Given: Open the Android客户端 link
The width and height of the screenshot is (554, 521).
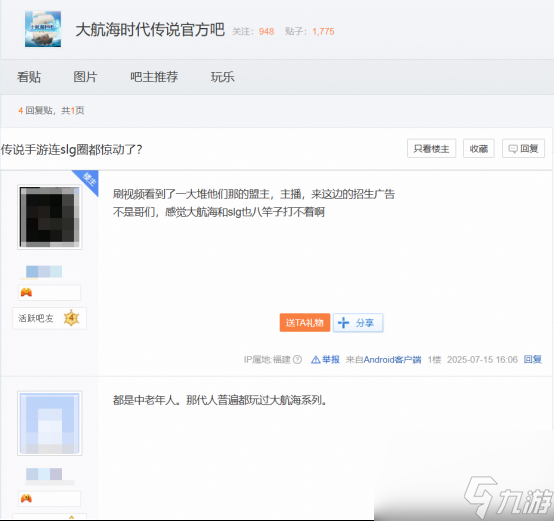Looking at the screenshot, I should 393,360.
